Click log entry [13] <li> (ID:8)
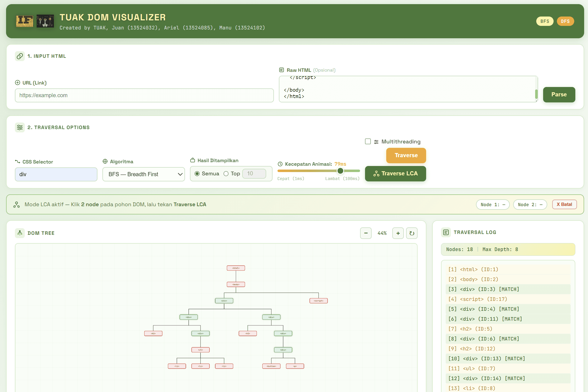The image size is (588, 392). click(508, 388)
